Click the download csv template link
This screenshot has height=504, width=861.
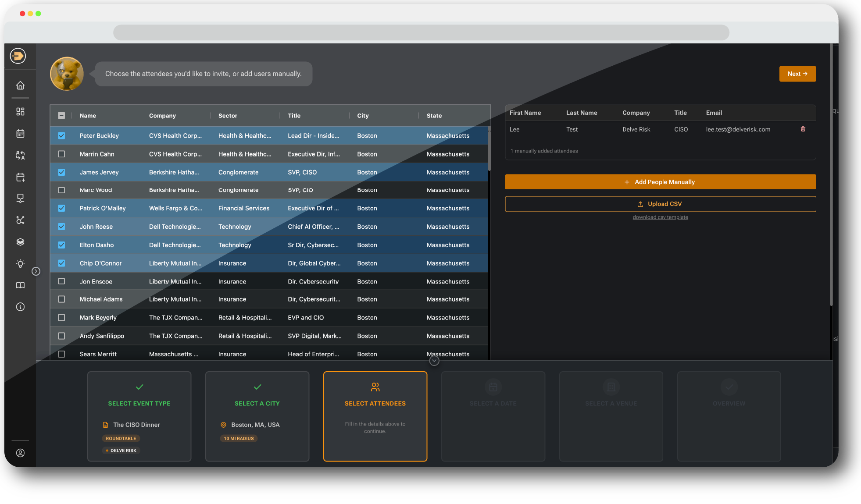coord(660,217)
